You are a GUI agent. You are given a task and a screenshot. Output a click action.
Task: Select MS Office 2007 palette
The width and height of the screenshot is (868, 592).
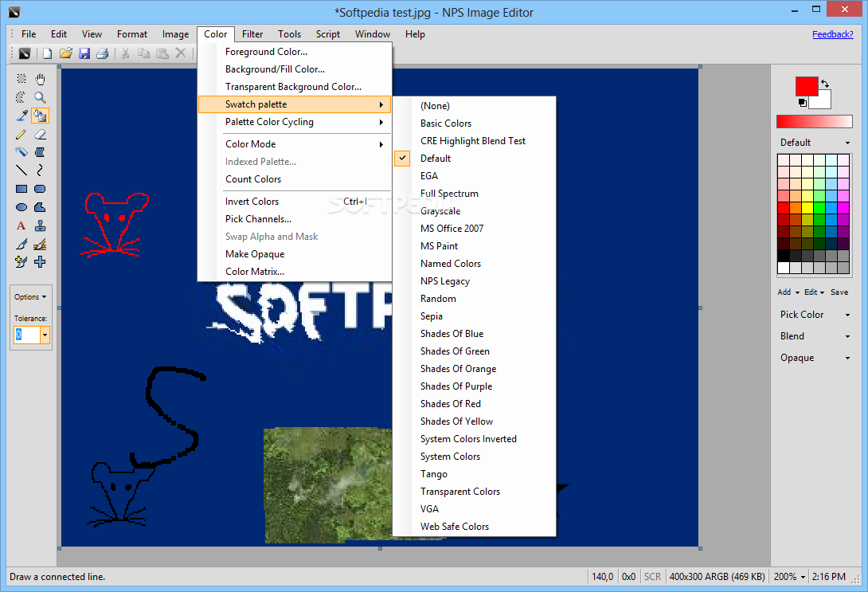tap(475, 229)
